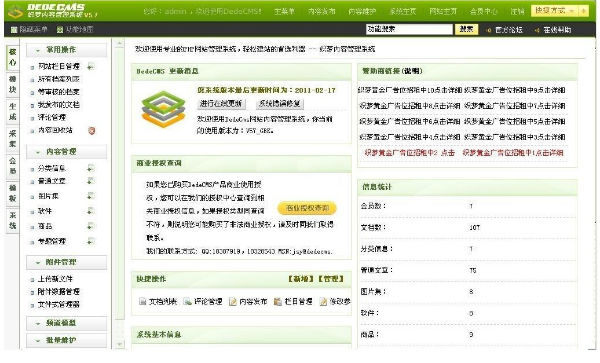Open 上传新文件 in the sidebar
600x363 pixels.
(x=55, y=279)
